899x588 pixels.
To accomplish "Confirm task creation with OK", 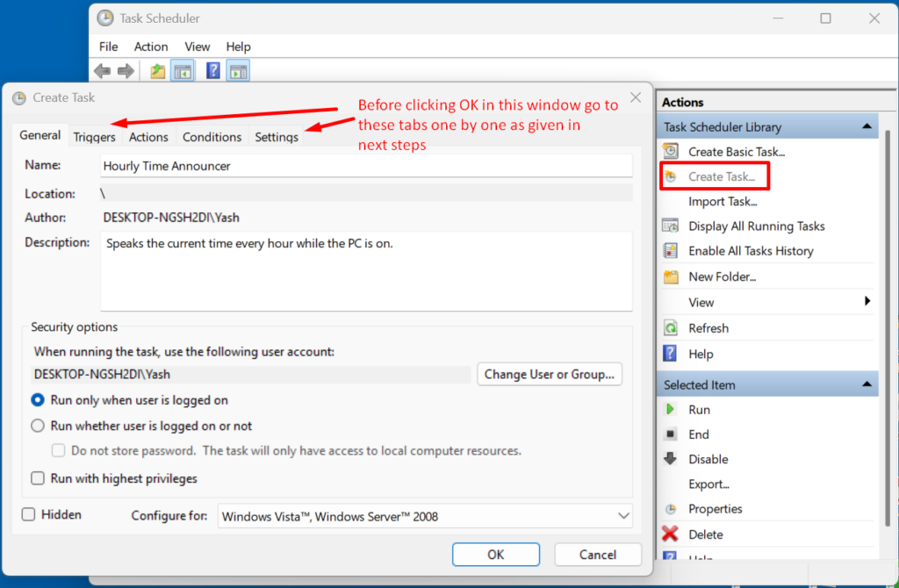I will click(x=495, y=554).
